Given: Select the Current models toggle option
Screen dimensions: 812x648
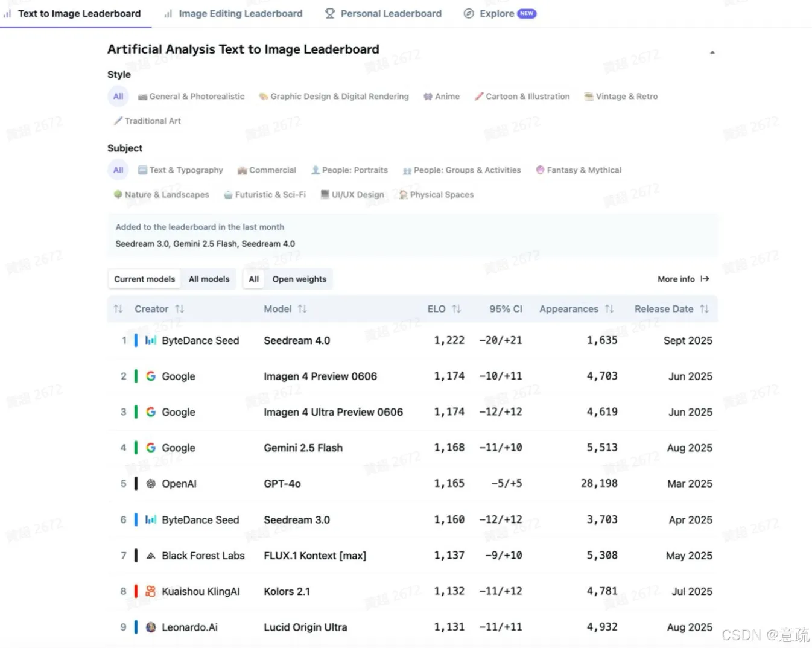Looking at the screenshot, I should click(x=144, y=279).
